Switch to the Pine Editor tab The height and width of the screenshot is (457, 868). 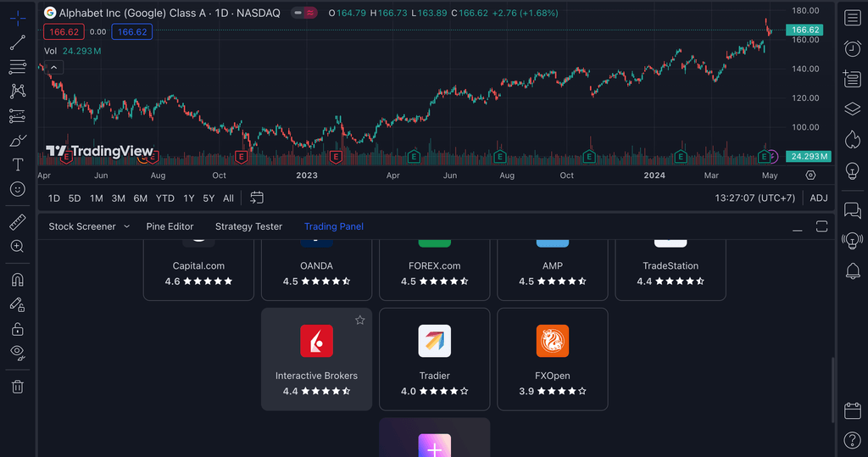click(170, 226)
